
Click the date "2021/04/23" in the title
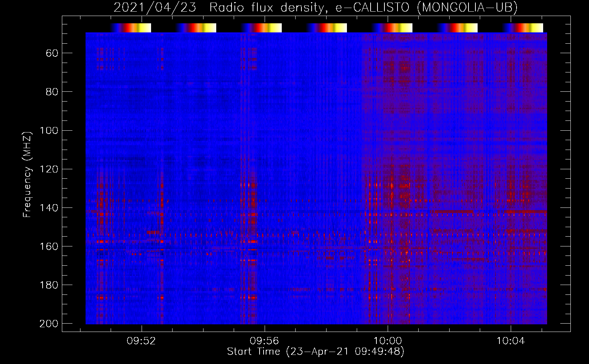tap(155, 7)
